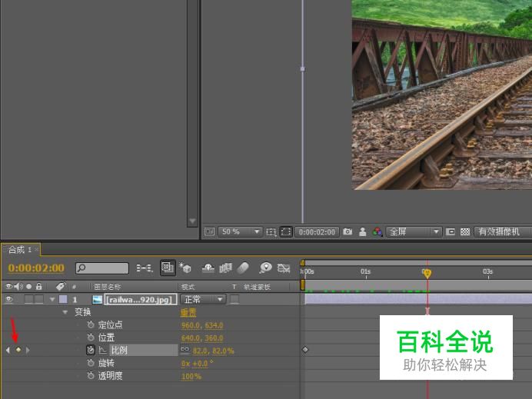Click the timeline search field

coord(102,268)
